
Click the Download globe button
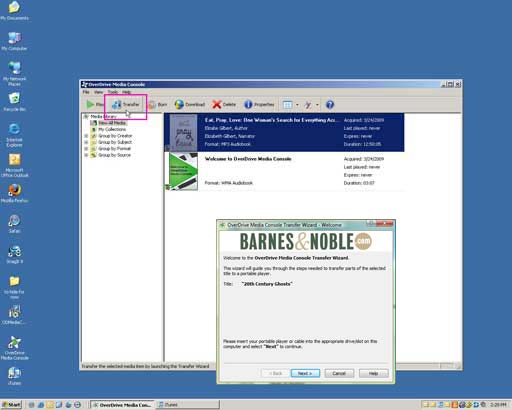click(x=190, y=105)
